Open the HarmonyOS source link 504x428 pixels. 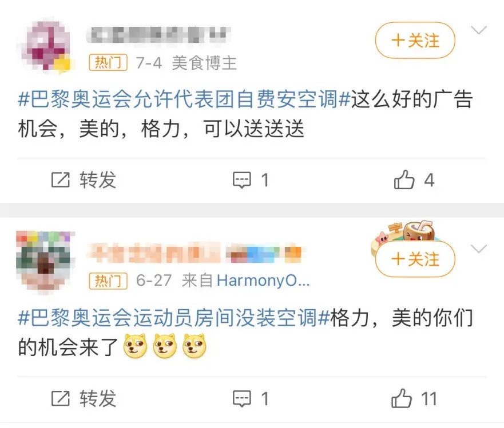pyautogui.click(x=263, y=281)
